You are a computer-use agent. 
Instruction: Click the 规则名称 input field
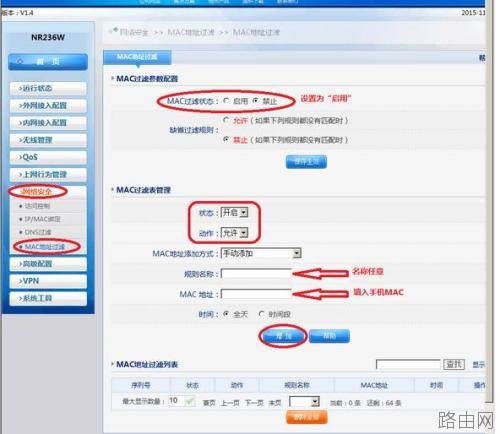point(256,274)
